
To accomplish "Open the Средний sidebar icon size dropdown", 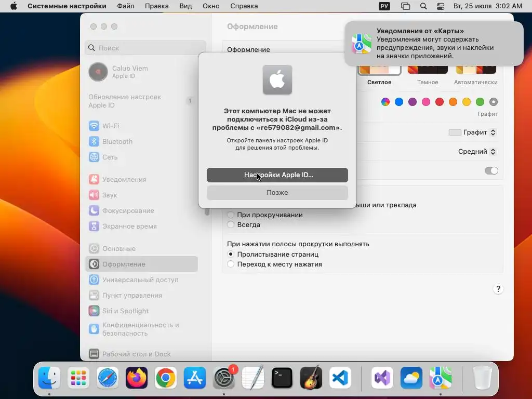I will (x=477, y=151).
